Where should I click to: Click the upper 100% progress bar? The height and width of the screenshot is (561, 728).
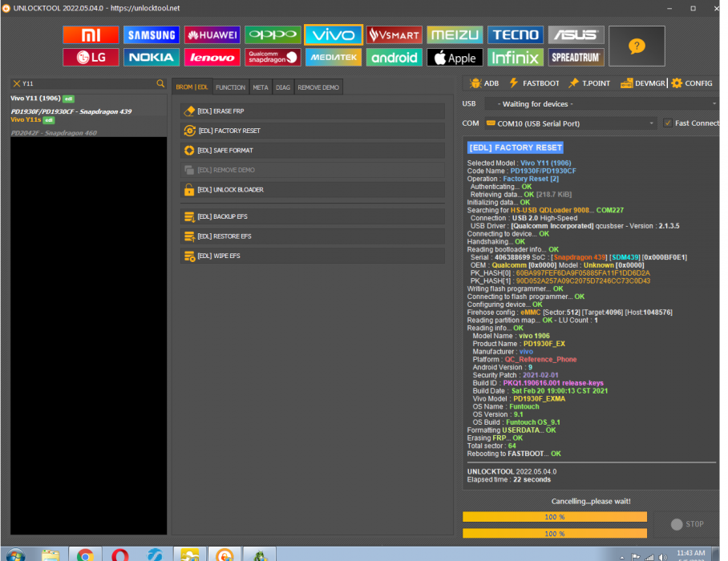tap(555, 517)
